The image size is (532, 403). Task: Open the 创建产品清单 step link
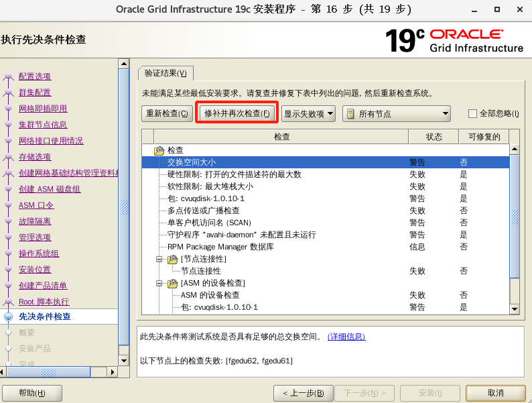click(x=43, y=286)
